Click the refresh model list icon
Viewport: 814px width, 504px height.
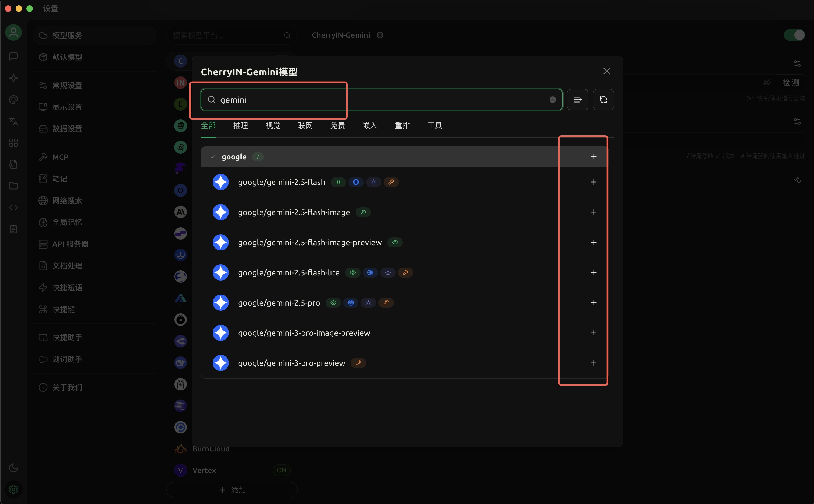coord(603,100)
